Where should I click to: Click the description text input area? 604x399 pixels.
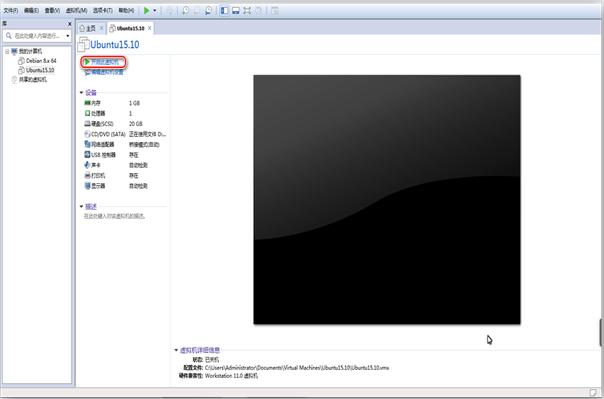tap(115, 216)
